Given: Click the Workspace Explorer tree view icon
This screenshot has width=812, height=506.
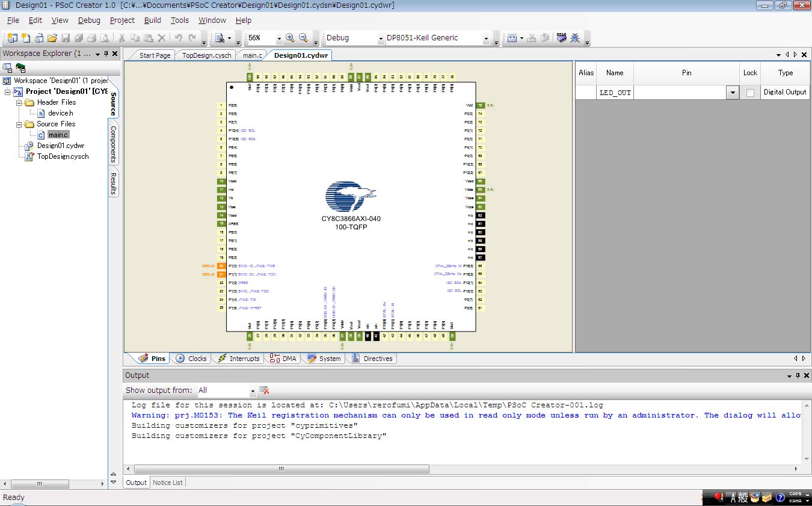Looking at the screenshot, I should tap(8, 67).
